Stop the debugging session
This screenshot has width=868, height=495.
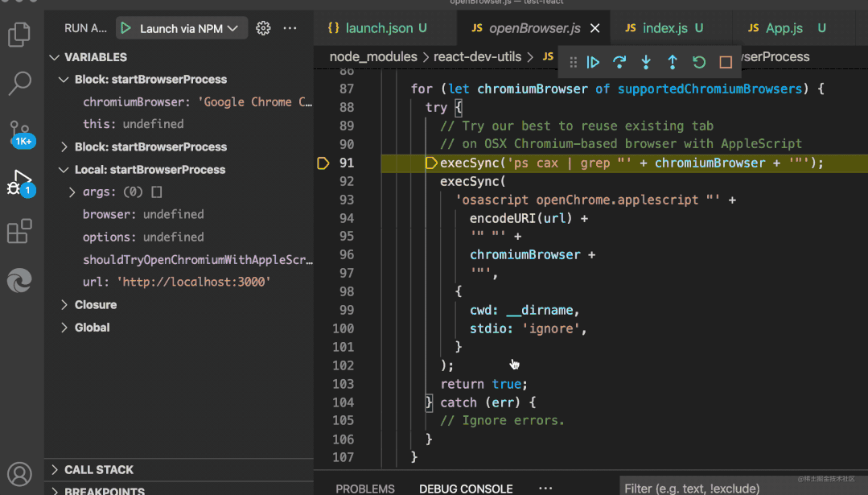[726, 62]
